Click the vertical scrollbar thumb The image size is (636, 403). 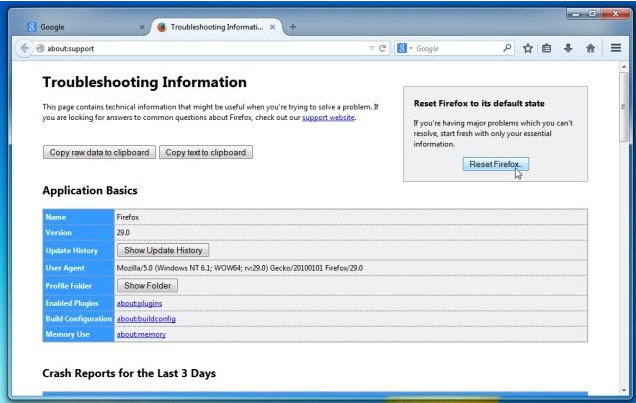pyautogui.click(x=624, y=107)
